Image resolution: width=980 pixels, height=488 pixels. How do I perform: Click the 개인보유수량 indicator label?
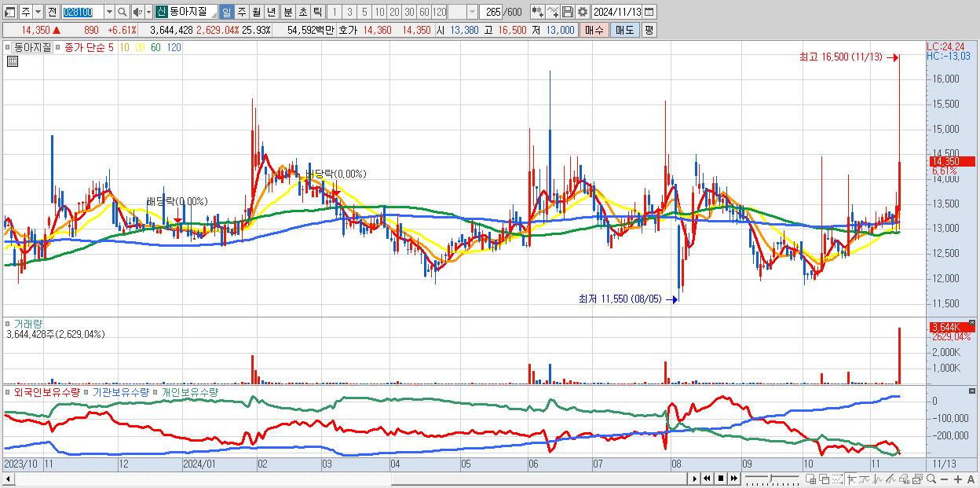tap(189, 391)
